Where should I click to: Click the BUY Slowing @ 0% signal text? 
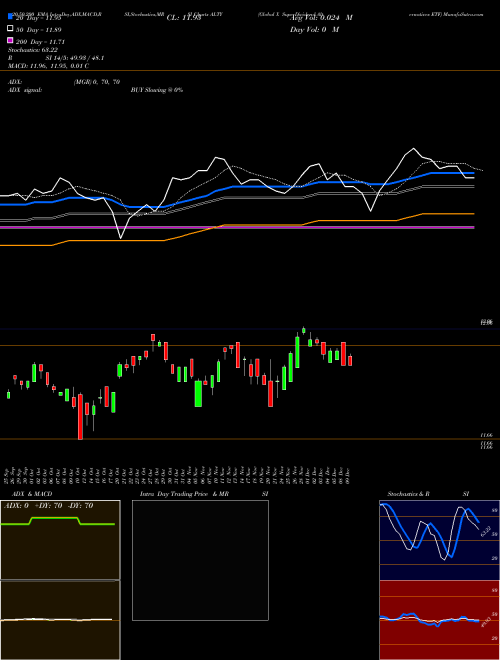click(157, 90)
